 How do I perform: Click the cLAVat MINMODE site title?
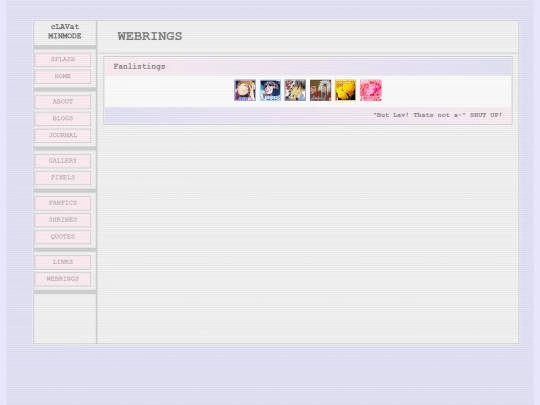click(65, 31)
